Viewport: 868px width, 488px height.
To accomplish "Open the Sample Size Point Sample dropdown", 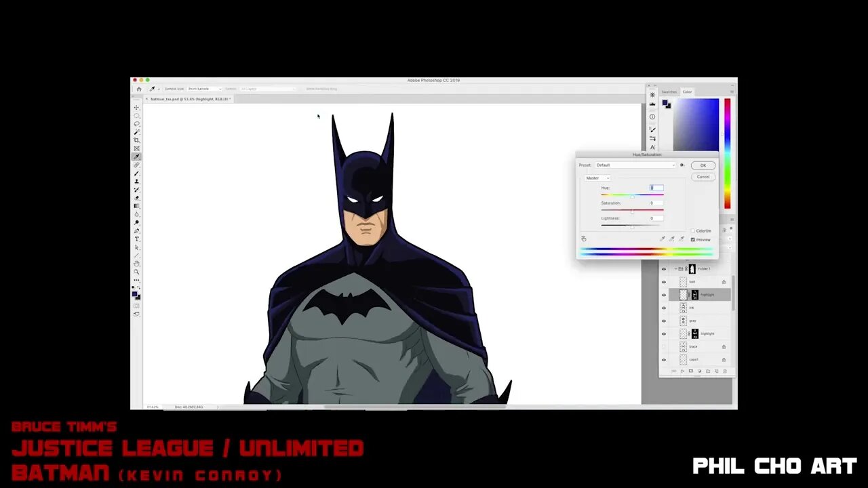I will pos(205,89).
